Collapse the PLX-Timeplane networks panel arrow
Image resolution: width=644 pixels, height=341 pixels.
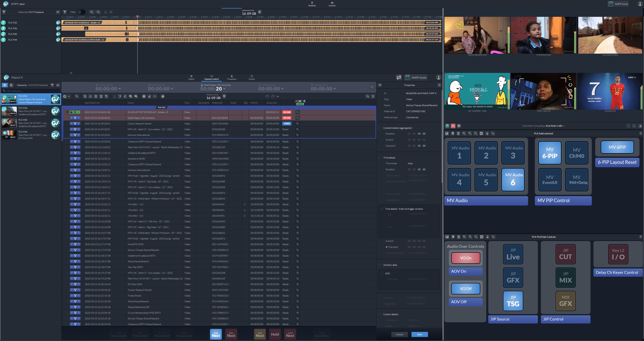(58, 12)
